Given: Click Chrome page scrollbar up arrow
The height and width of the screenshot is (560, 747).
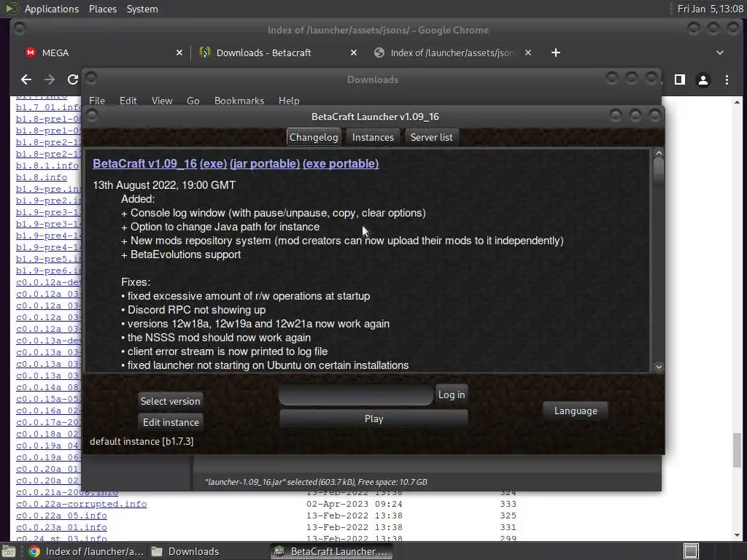Looking at the screenshot, I should tap(737, 102).
